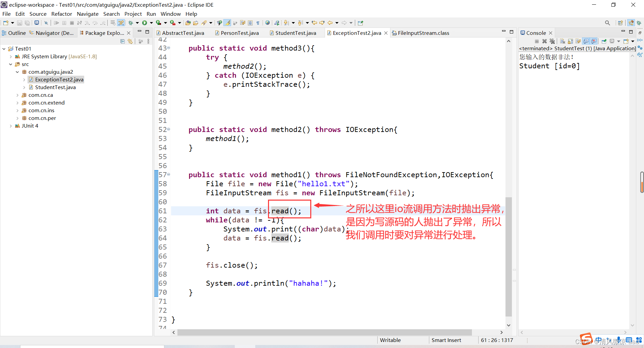
Task: Toggle Show Whitespace Characters pilcrow icon
Action: point(258,23)
